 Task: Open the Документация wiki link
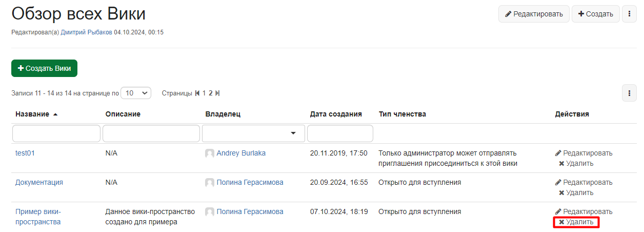click(x=39, y=182)
